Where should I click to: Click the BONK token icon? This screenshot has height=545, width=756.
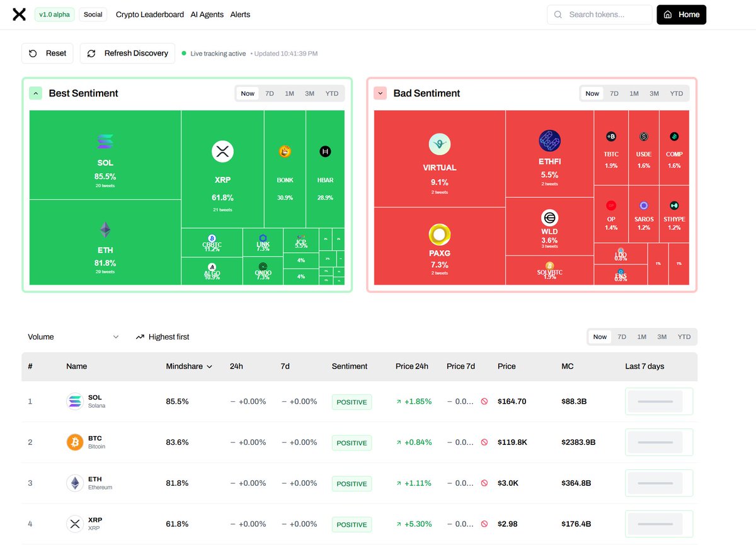coord(285,151)
